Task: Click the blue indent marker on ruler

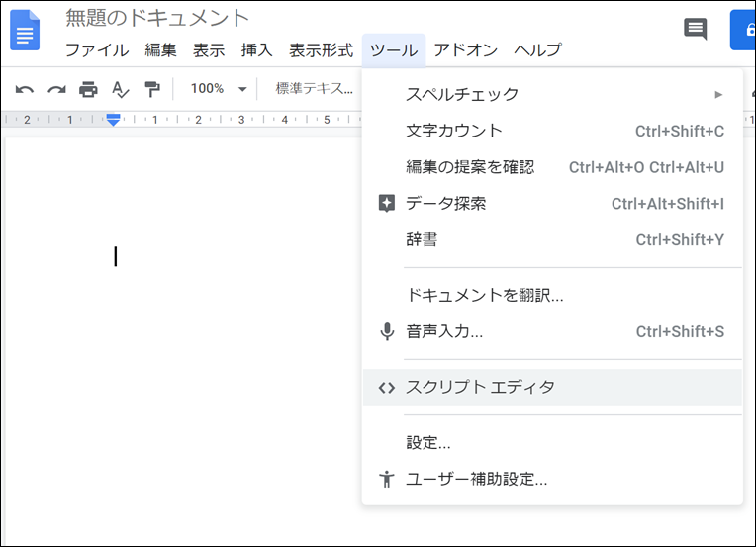Action: click(113, 120)
